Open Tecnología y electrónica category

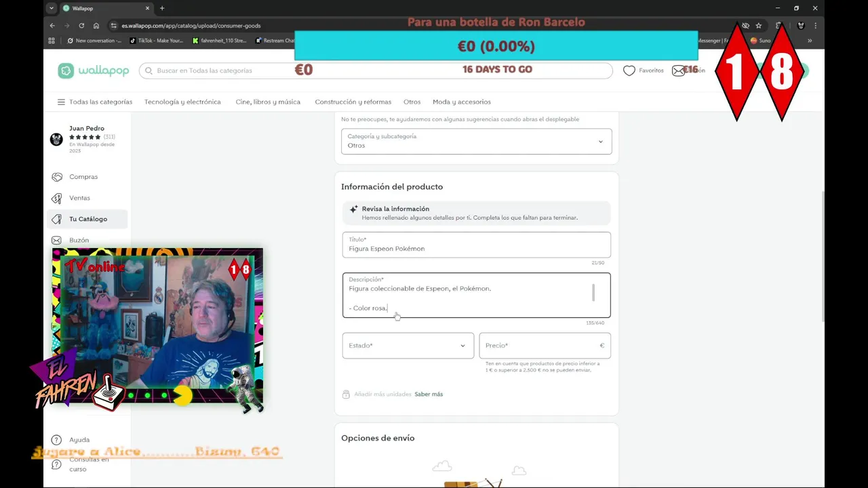[182, 102]
